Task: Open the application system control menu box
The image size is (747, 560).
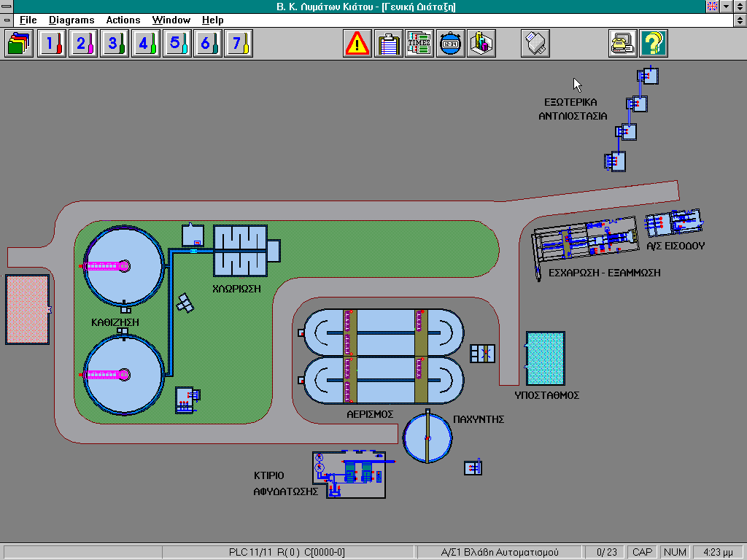Action: click(x=7, y=7)
